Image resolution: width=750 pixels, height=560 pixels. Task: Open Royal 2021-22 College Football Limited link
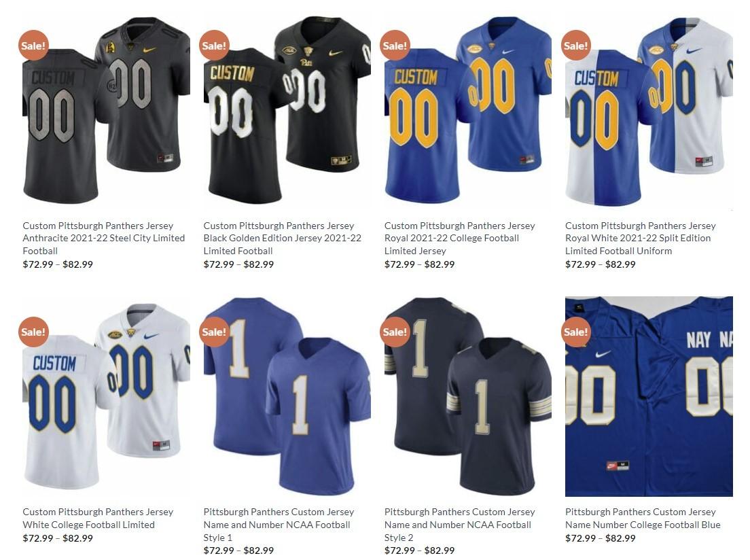click(x=460, y=238)
